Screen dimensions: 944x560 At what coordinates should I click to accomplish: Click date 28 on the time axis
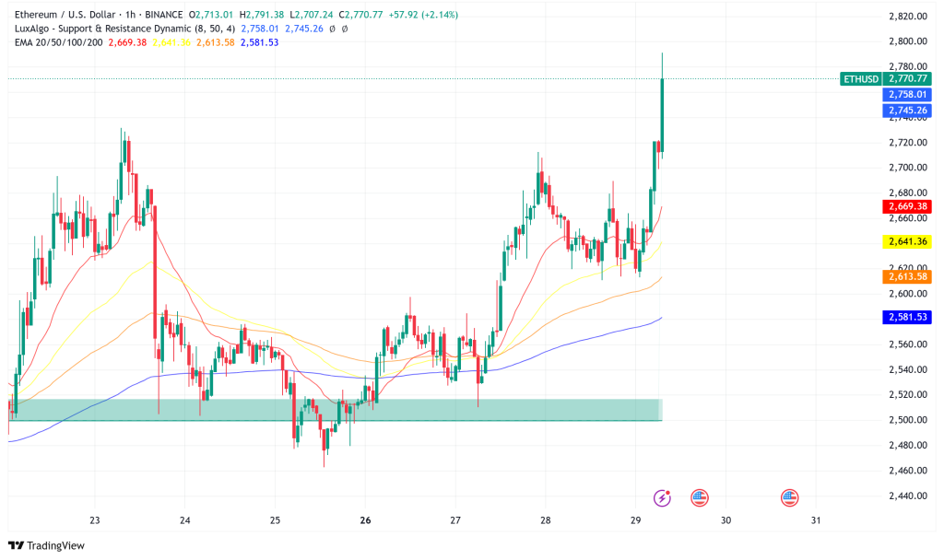(546, 520)
